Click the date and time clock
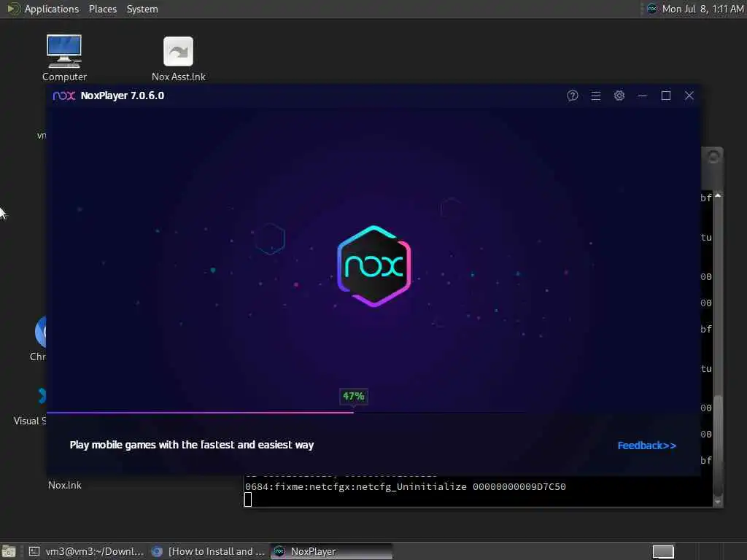Image resolution: width=747 pixels, height=560 pixels. point(703,9)
